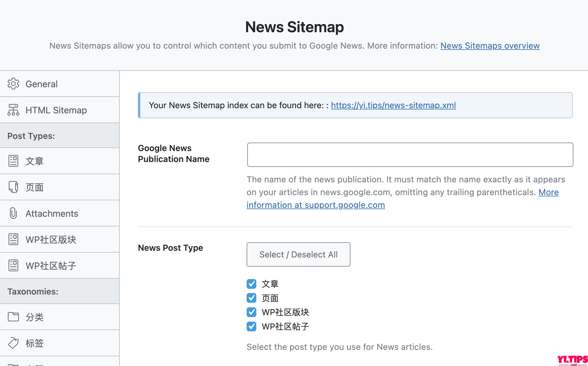Toggle the WP社区版块 checkbox
Image resolution: width=588 pixels, height=366 pixels.
coord(251,312)
